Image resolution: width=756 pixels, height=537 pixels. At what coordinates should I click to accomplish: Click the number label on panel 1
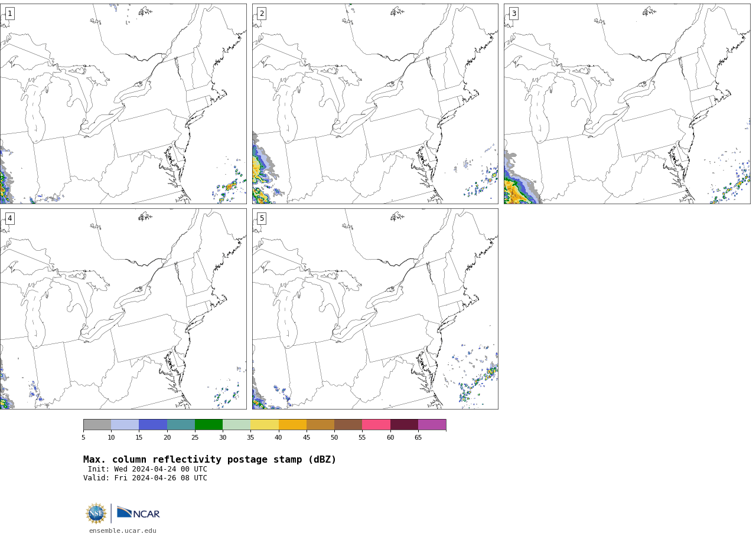pos(9,14)
